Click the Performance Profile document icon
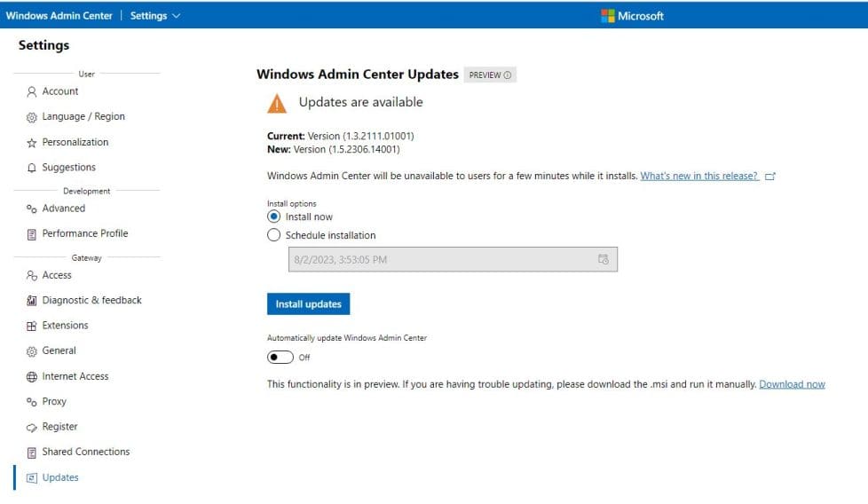 tap(32, 234)
